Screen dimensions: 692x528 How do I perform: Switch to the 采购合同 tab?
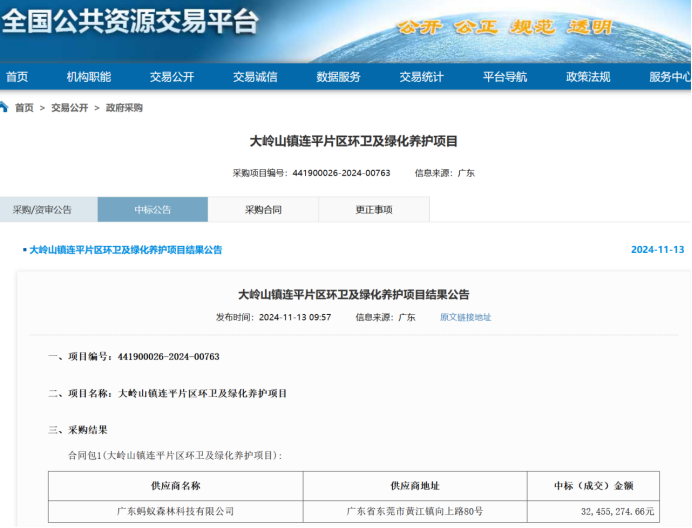tap(263, 209)
